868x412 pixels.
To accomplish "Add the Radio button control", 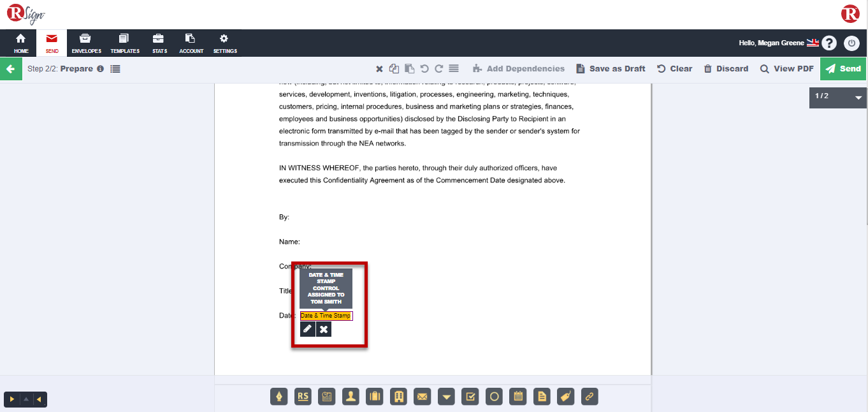I will (494, 397).
